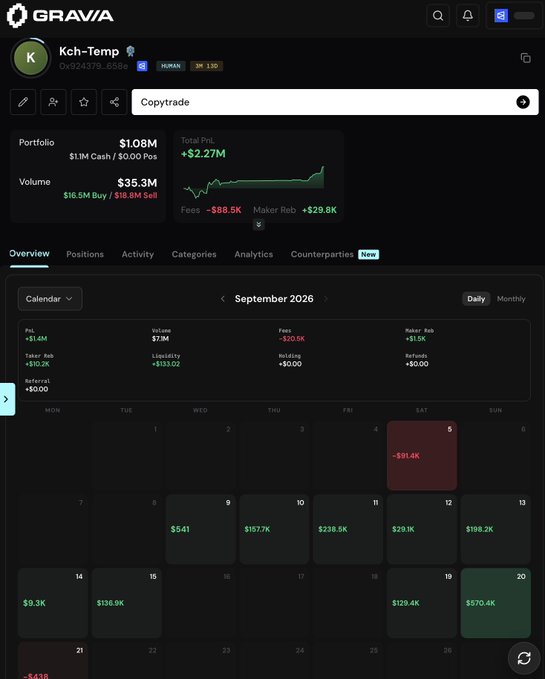Switch to the Overview tab
Image resolution: width=545 pixels, height=679 pixels.
click(29, 254)
